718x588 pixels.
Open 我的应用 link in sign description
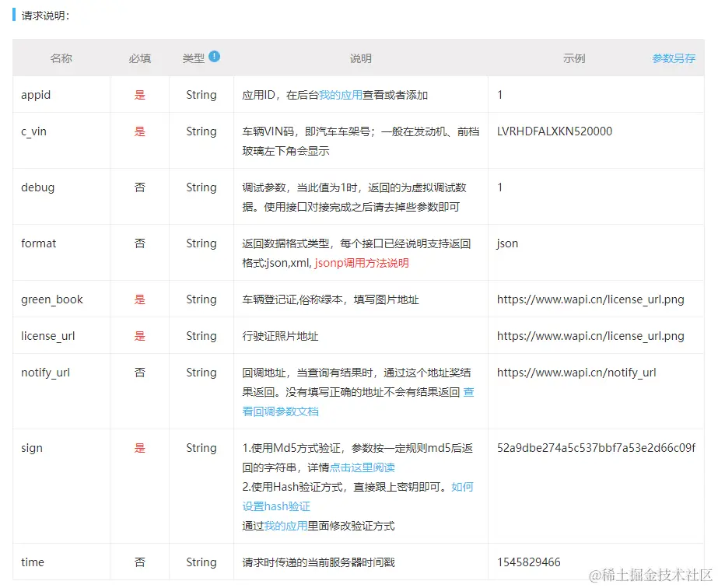pyautogui.click(x=285, y=526)
